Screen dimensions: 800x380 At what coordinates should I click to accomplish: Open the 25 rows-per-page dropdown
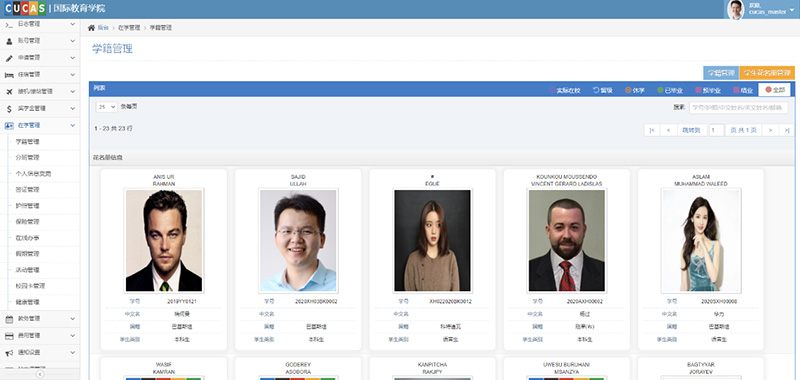pyautogui.click(x=106, y=107)
